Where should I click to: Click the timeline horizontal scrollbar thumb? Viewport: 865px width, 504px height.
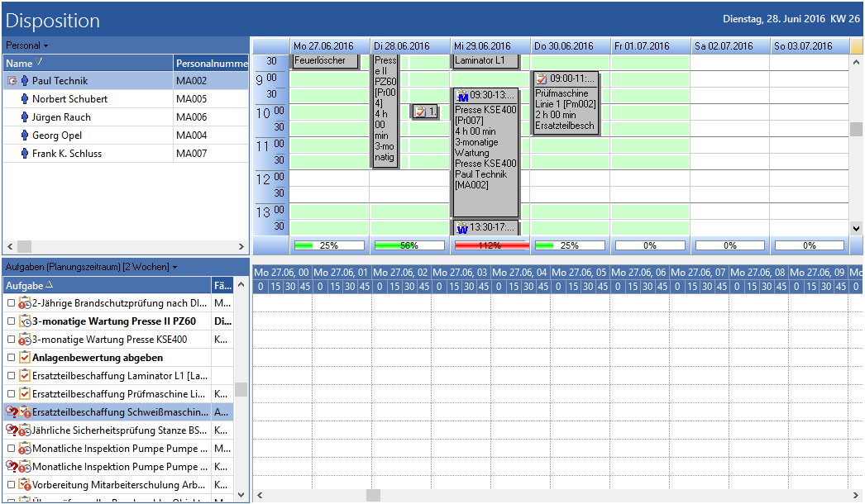374,495
